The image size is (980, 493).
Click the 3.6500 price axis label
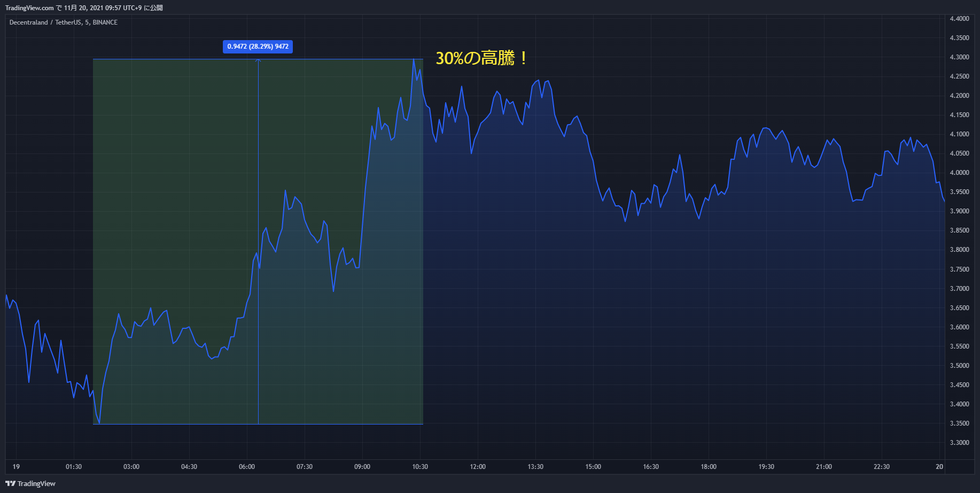click(959, 308)
